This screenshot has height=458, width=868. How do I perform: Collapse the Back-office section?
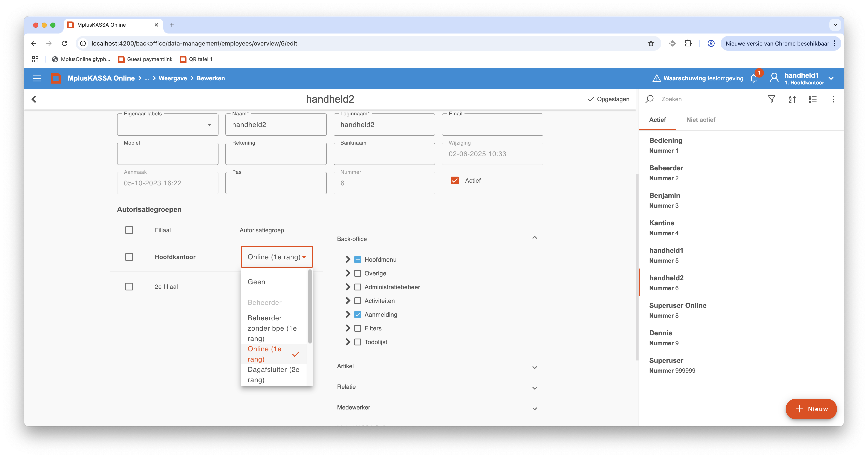pyautogui.click(x=535, y=238)
